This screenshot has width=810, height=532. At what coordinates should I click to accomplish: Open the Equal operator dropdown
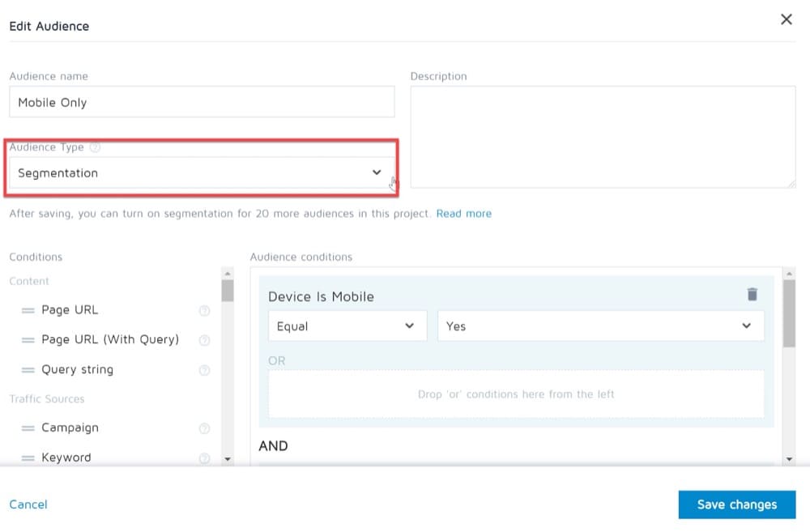pos(347,326)
